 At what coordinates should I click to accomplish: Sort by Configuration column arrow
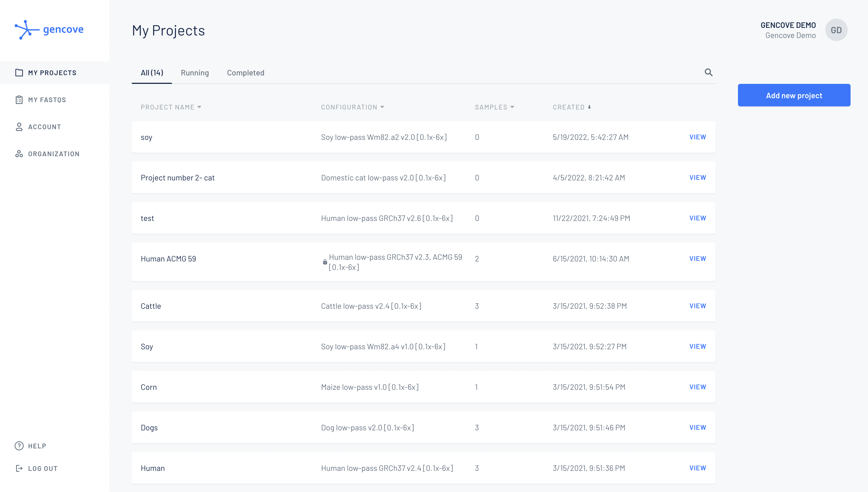[x=382, y=107]
